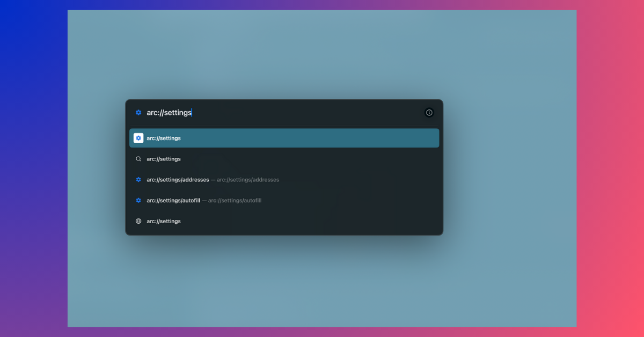This screenshot has width=644, height=337.
Task: Select the highlighted arc://settings suggestion label
Action: point(164,138)
